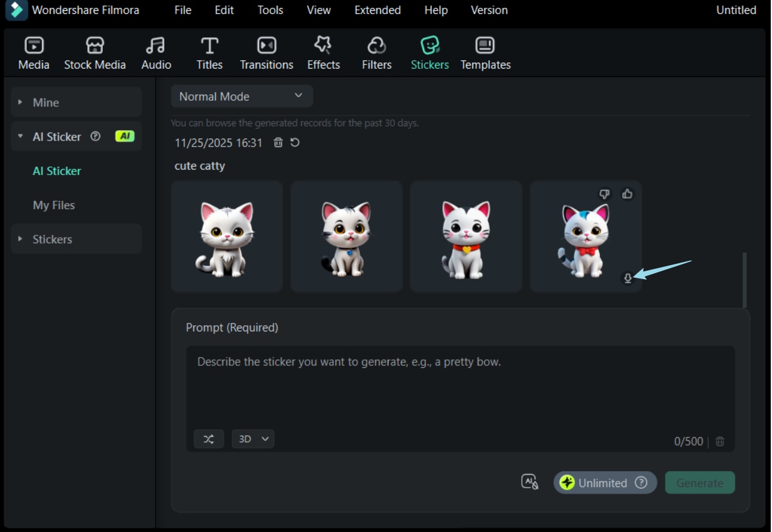
Task: Open the Help menu
Action: click(436, 10)
